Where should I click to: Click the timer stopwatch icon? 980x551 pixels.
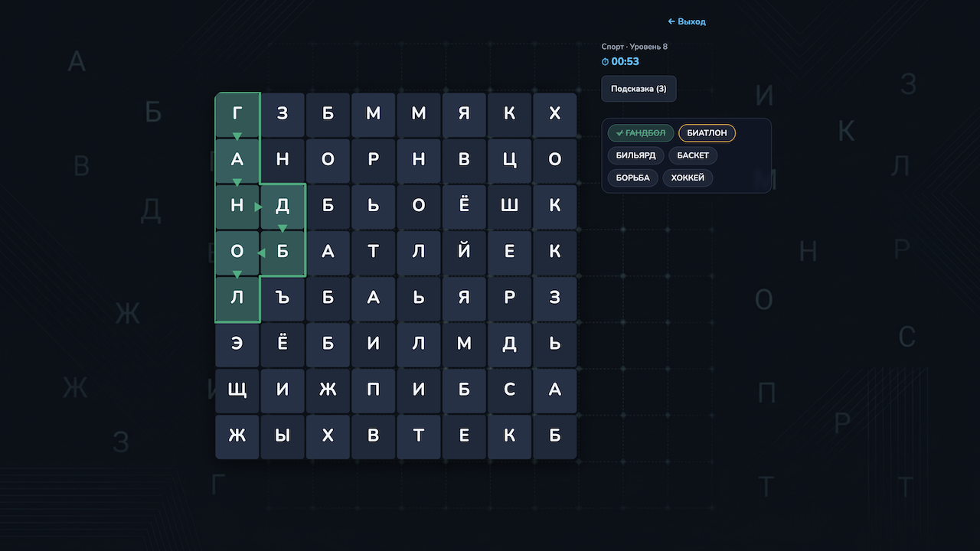605,62
